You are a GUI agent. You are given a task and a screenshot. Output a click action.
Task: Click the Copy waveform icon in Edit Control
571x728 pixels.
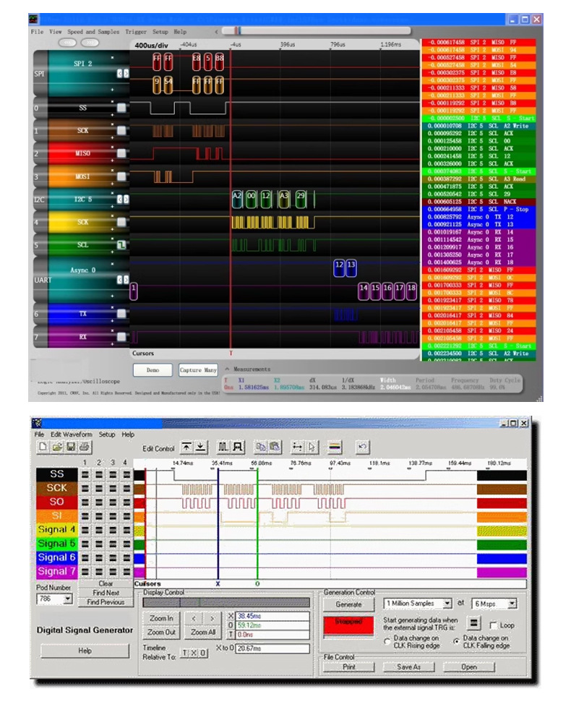[x=260, y=447]
